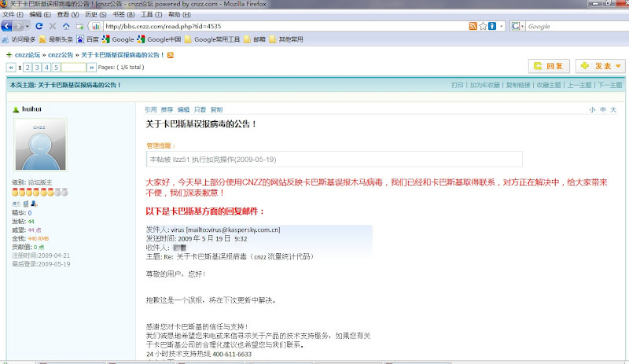Click the RSS icon after the breadcrumb title
The height and width of the screenshot is (364, 629).
(171, 55)
